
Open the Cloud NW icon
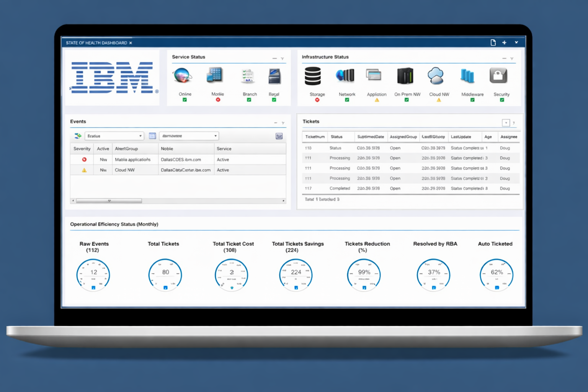[x=436, y=76]
